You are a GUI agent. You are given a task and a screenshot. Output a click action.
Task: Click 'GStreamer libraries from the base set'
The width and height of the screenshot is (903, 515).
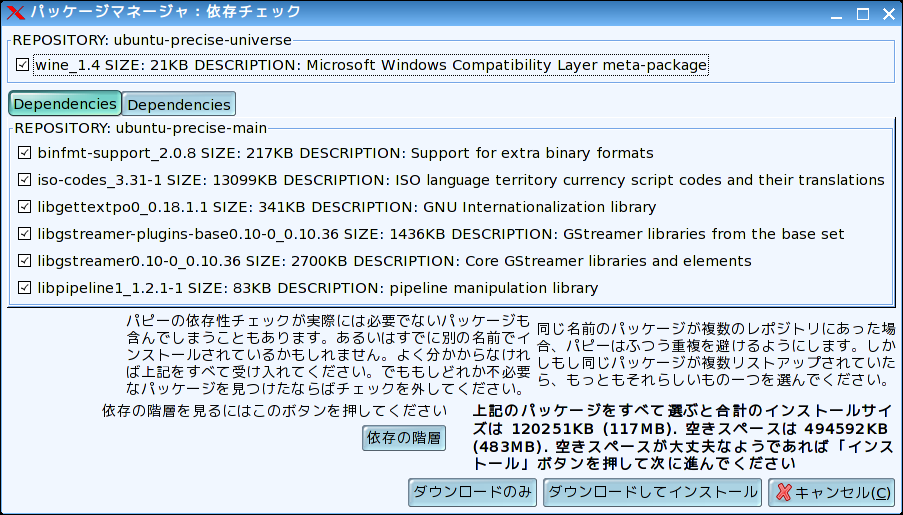tap(704, 234)
